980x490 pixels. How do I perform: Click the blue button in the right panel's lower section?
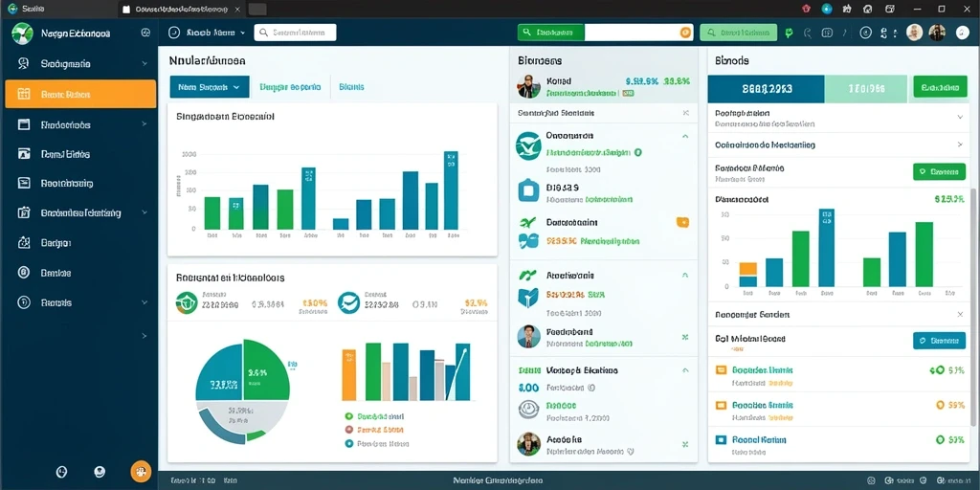[939, 341]
